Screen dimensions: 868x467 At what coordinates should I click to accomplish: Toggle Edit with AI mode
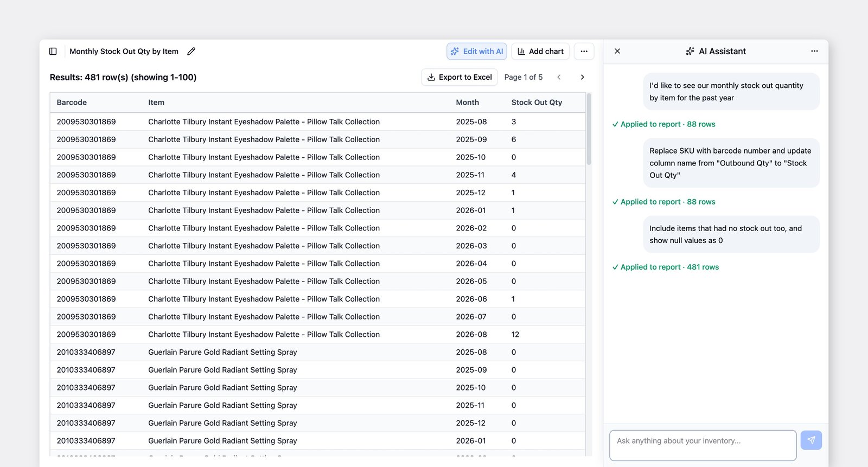477,52
